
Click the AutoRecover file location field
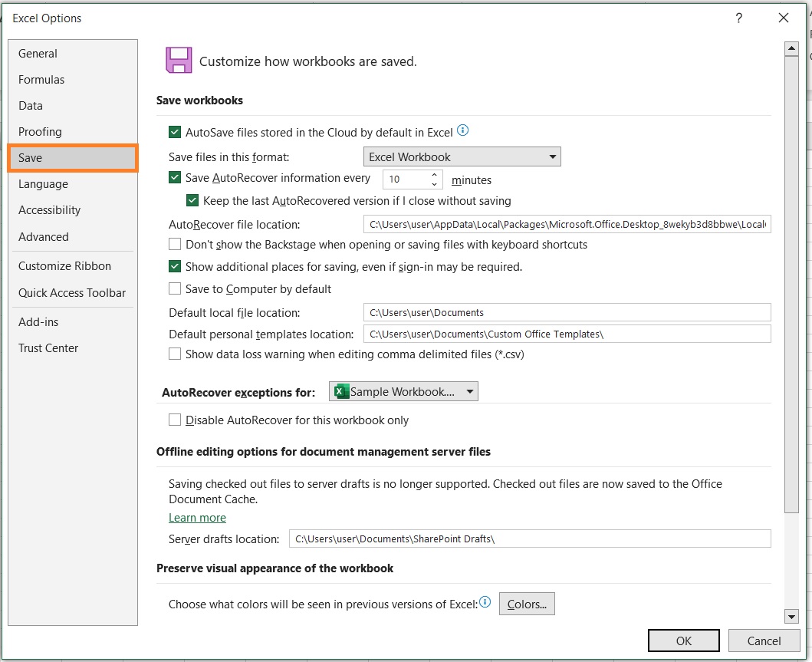point(567,224)
